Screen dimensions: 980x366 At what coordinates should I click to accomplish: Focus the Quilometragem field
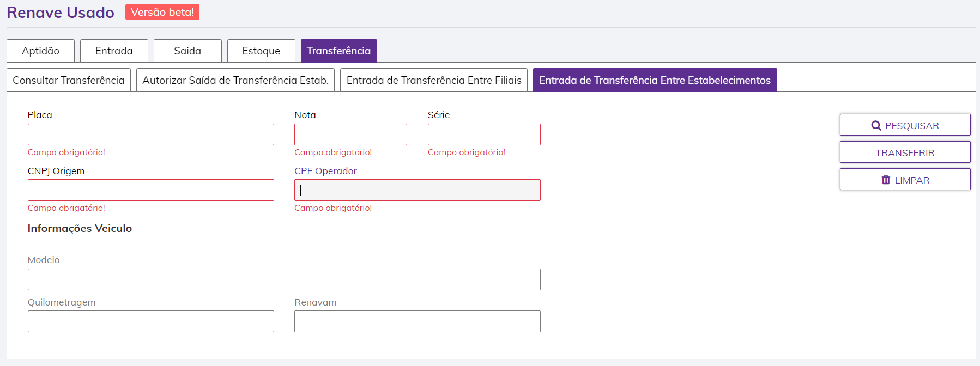point(150,321)
